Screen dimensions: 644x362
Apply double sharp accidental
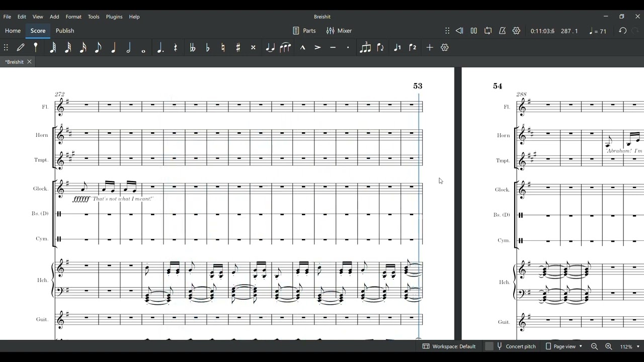pos(253,47)
